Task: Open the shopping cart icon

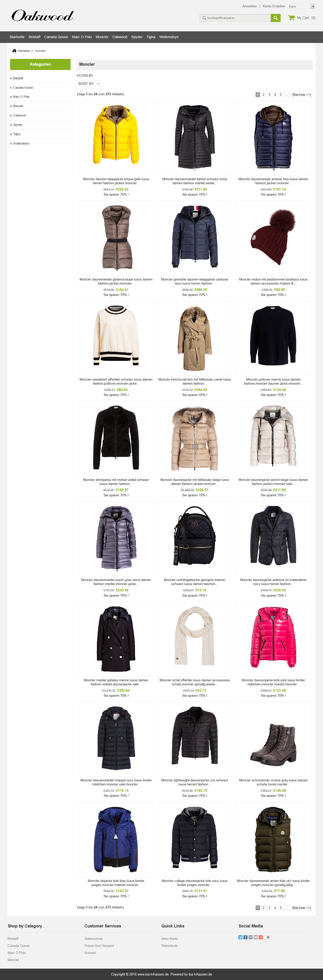Action: point(291,18)
